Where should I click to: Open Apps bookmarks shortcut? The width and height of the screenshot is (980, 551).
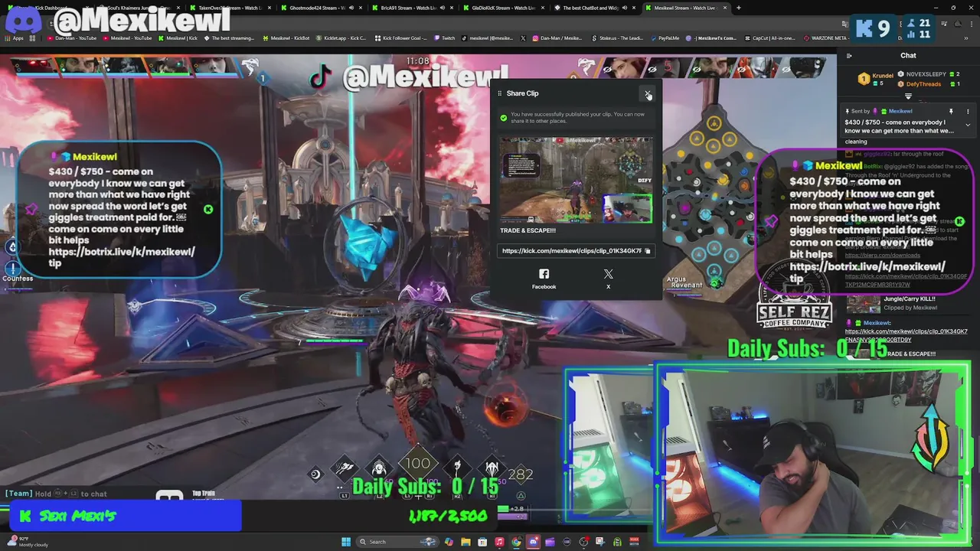[x=13, y=37]
